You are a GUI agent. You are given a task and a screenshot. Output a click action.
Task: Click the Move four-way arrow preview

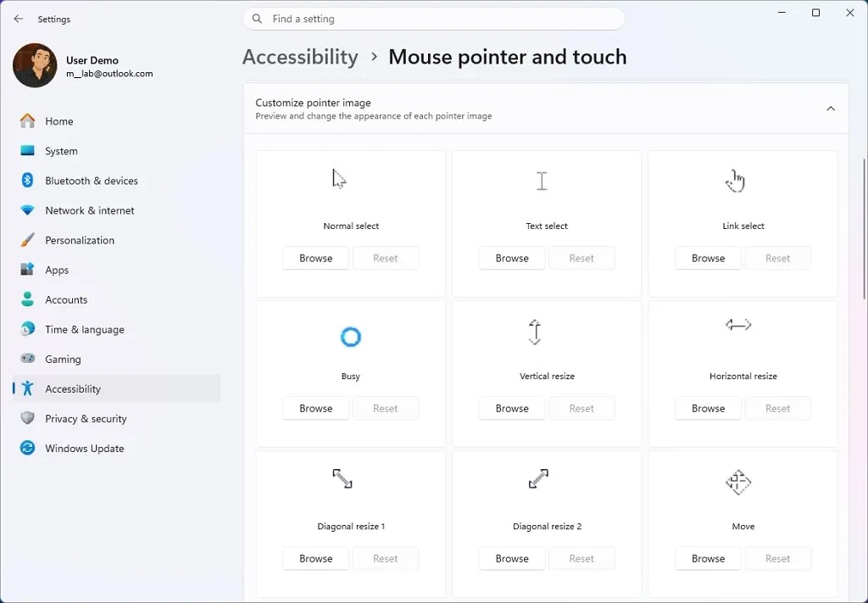pyautogui.click(x=738, y=482)
